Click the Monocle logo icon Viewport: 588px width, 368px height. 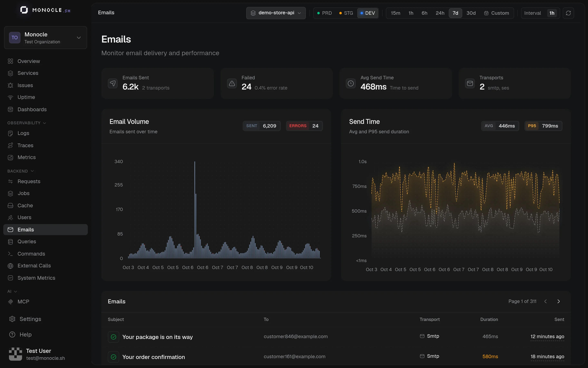tap(24, 10)
